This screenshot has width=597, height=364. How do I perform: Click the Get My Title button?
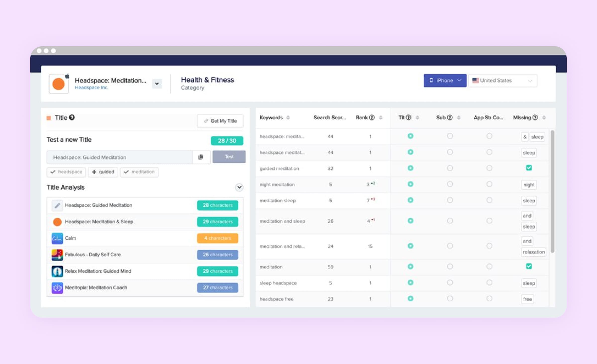click(220, 121)
